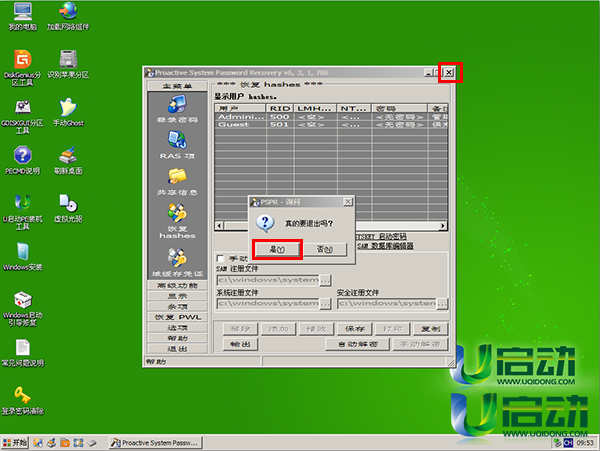The height and width of the screenshot is (451, 600).
Task: Click the 系统注册文件 path field
Action: pos(268,303)
